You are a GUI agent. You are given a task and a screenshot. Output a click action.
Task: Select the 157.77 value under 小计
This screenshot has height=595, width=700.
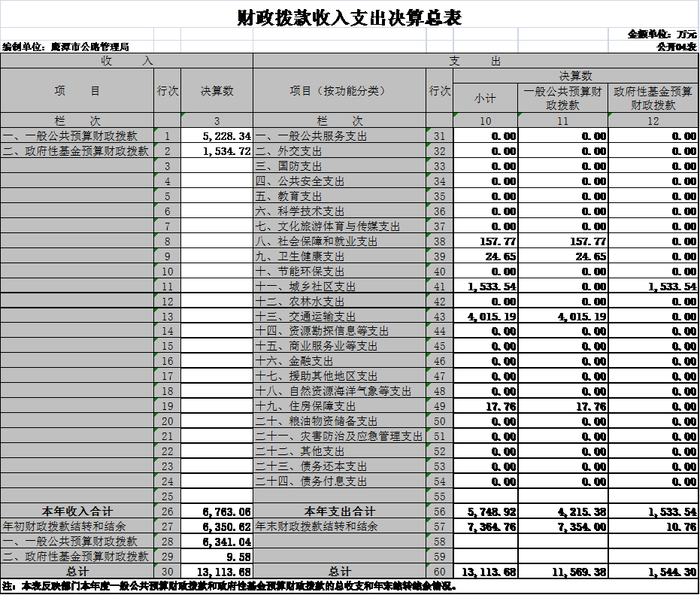498,241
